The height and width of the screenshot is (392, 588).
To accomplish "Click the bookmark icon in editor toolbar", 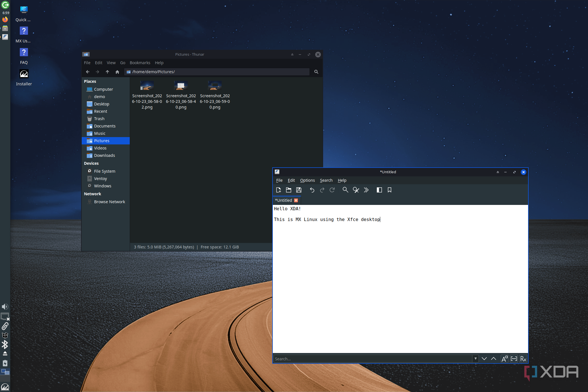I will coord(390,190).
